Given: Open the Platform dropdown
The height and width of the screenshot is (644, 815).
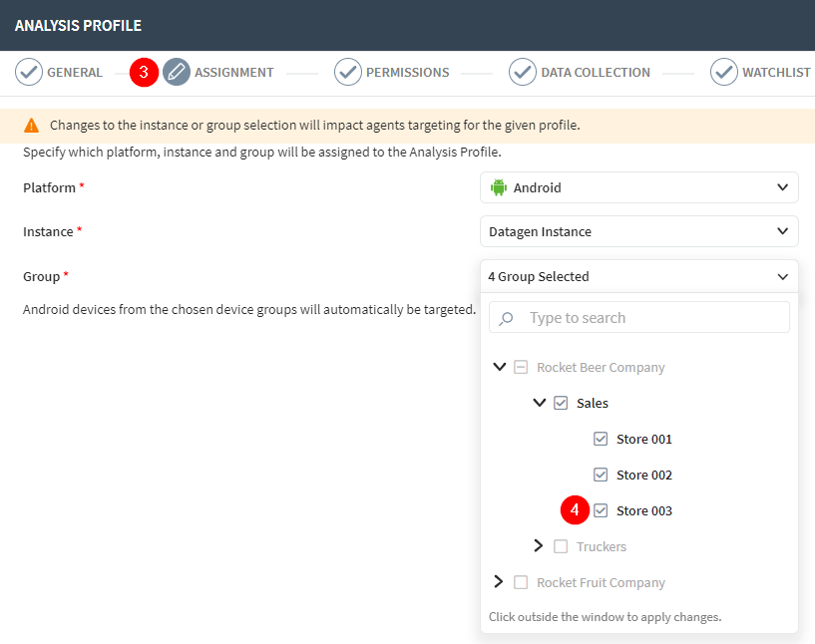Looking at the screenshot, I should pos(638,187).
